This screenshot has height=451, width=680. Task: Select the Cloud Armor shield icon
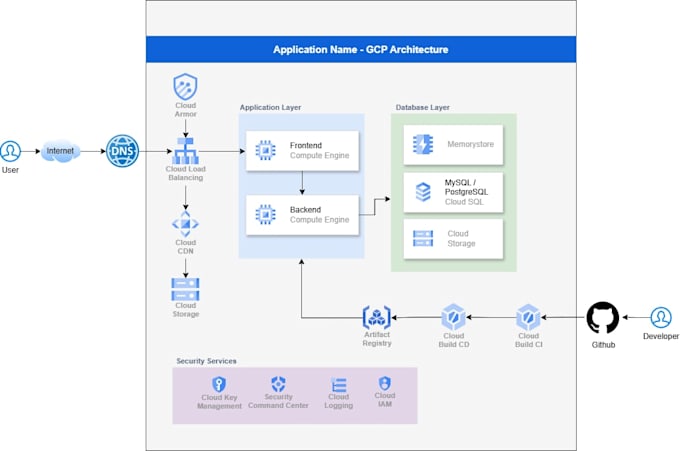(185, 86)
